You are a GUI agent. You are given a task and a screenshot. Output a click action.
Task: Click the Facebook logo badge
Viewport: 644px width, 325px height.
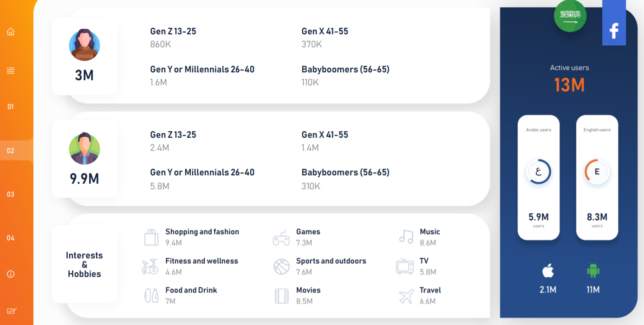tap(614, 23)
